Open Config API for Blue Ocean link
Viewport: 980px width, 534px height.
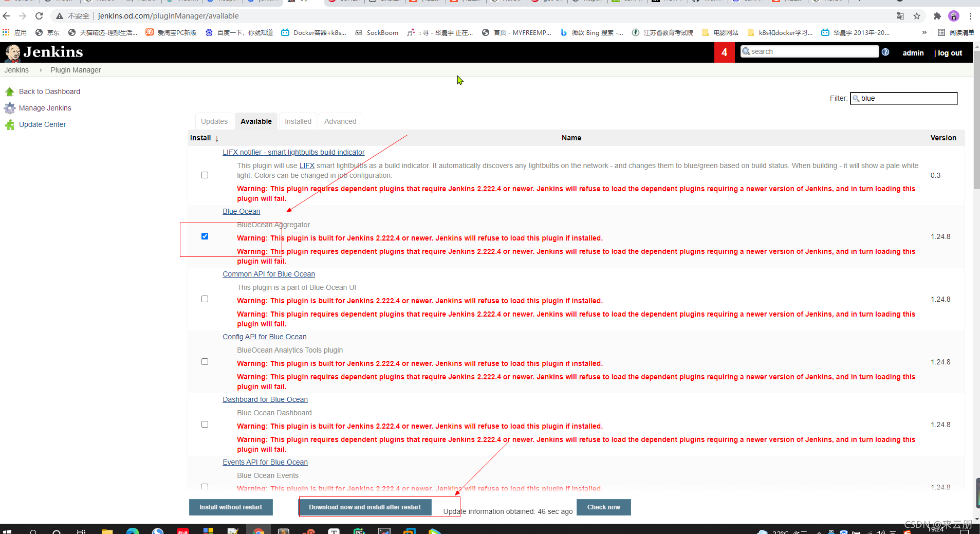(x=265, y=337)
